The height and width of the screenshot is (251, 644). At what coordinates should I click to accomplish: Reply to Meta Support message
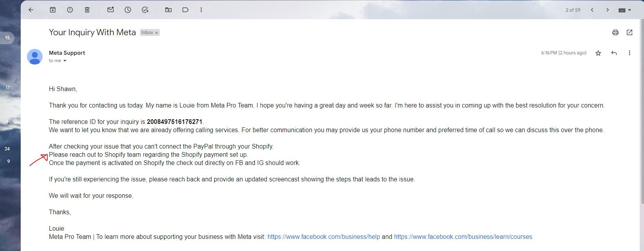(x=614, y=53)
